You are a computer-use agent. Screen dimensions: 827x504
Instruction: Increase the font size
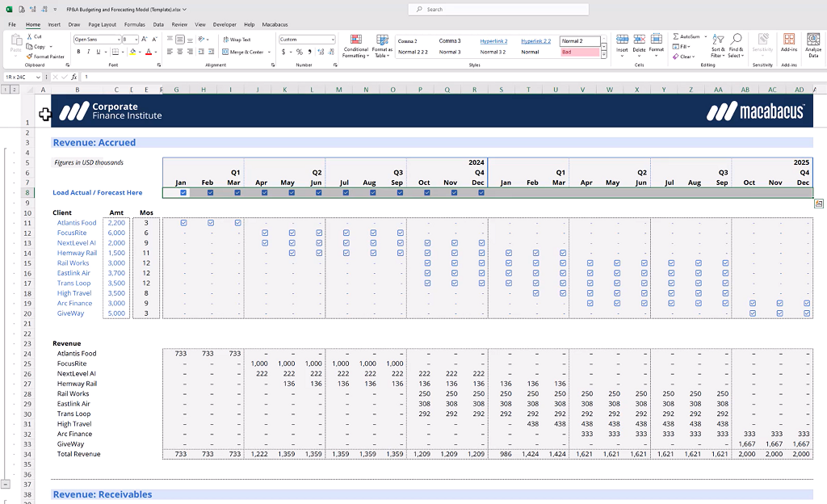coord(145,40)
